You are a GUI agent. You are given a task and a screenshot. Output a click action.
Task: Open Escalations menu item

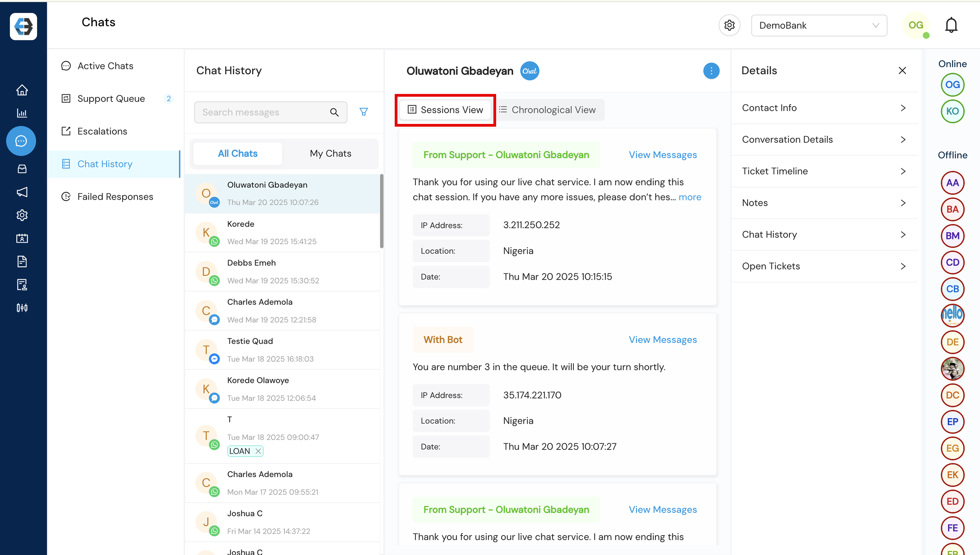(113, 131)
